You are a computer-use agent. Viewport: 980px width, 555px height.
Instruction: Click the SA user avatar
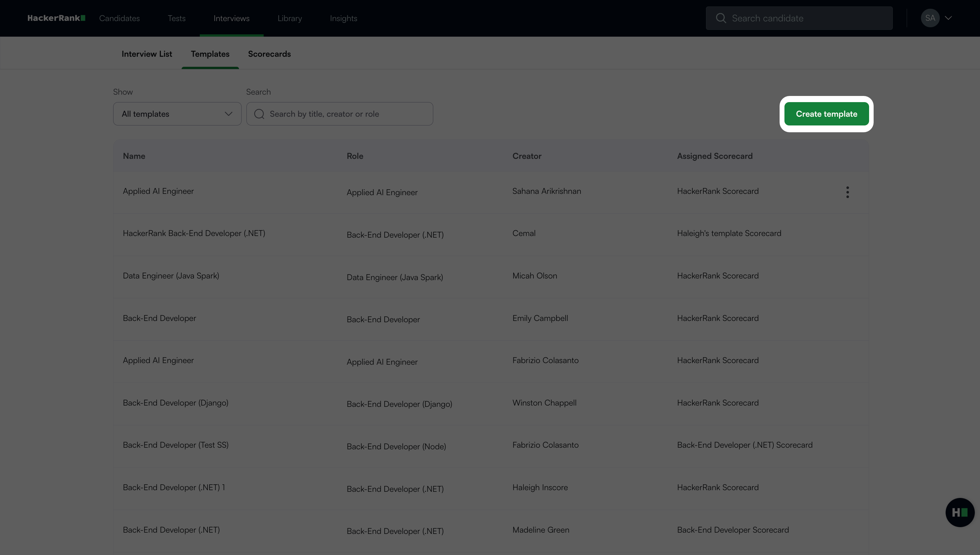coord(930,18)
